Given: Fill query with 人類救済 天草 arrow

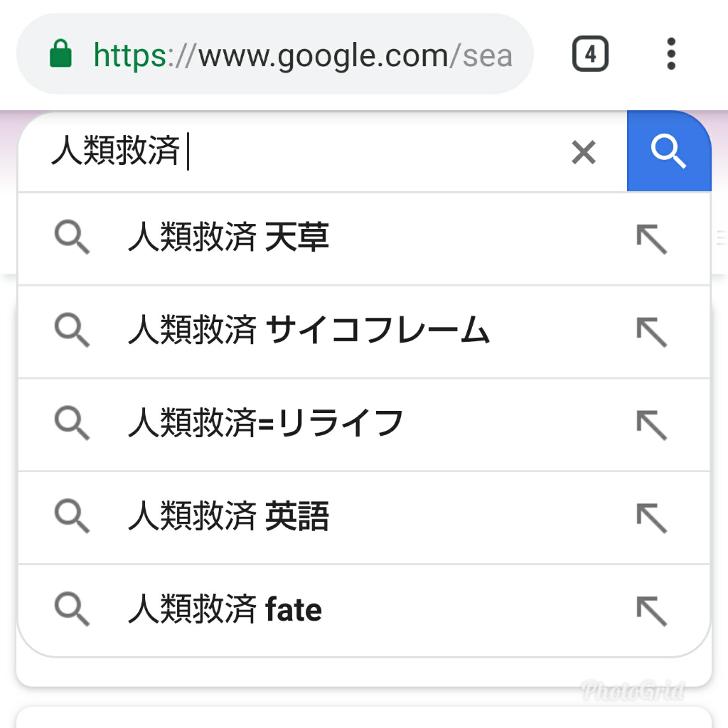Looking at the screenshot, I should click(651, 240).
